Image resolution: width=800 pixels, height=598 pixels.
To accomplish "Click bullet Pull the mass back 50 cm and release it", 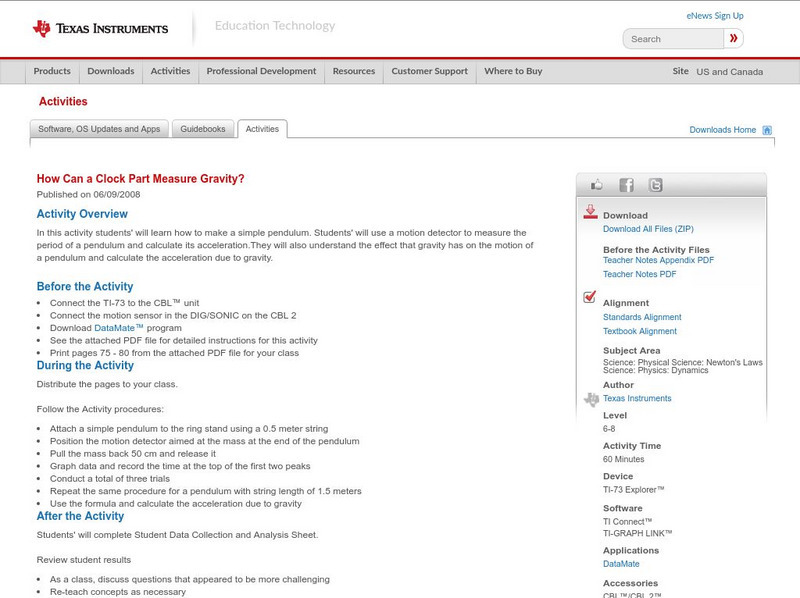I will (x=133, y=454).
